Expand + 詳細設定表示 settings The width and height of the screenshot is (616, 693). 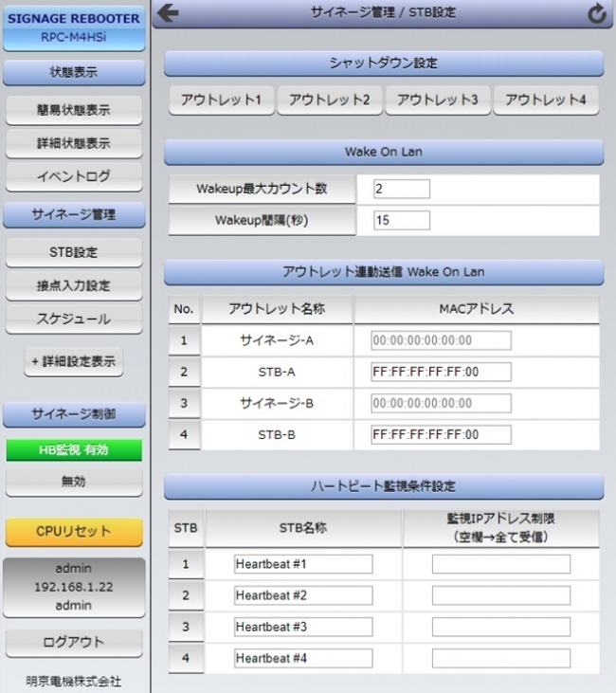click(x=74, y=361)
